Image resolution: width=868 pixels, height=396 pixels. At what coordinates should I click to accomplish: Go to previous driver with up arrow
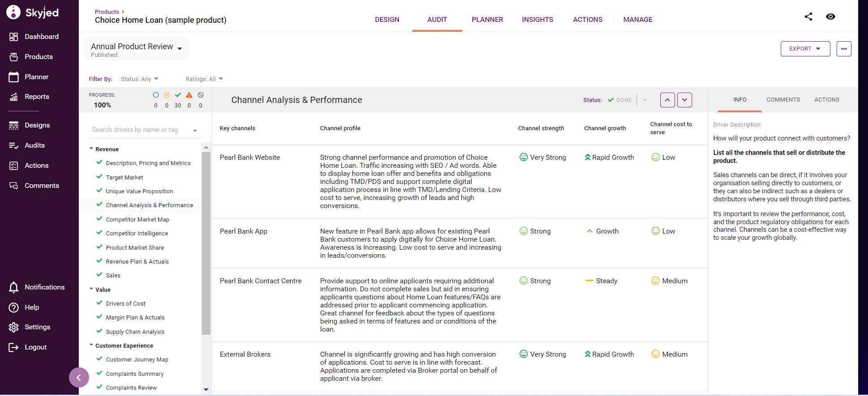(x=667, y=100)
